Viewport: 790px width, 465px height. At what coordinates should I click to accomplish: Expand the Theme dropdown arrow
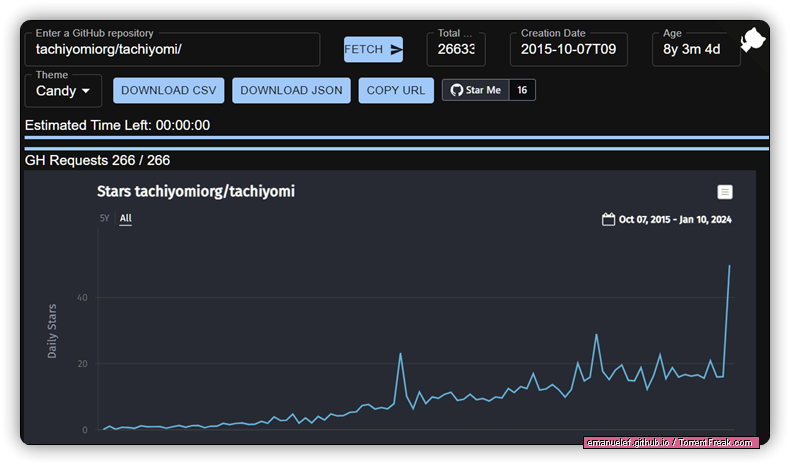pyautogui.click(x=86, y=91)
